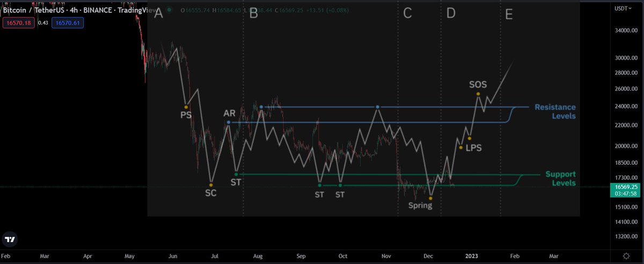Viewport: 644px width, 264px height.
Task: Click the Dec label on time axis
Action: [429, 256]
